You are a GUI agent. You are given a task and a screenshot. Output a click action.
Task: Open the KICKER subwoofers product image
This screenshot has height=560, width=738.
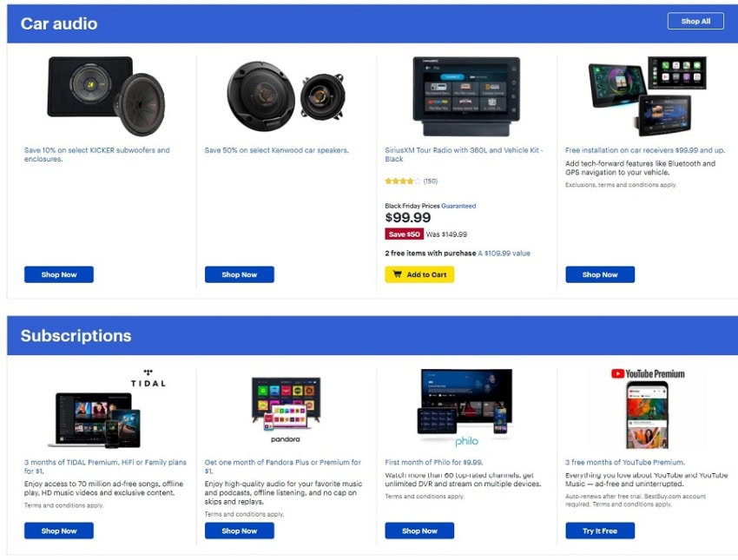[107, 96]
